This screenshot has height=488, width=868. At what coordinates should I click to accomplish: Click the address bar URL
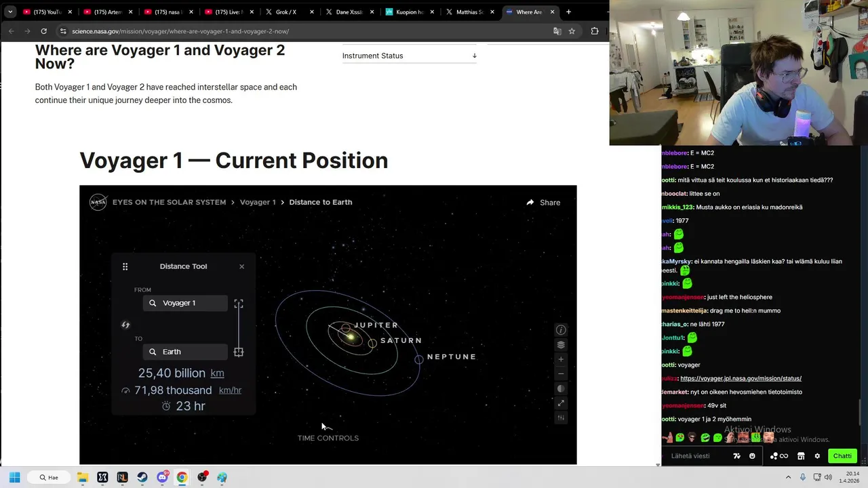tap(180, 31)
